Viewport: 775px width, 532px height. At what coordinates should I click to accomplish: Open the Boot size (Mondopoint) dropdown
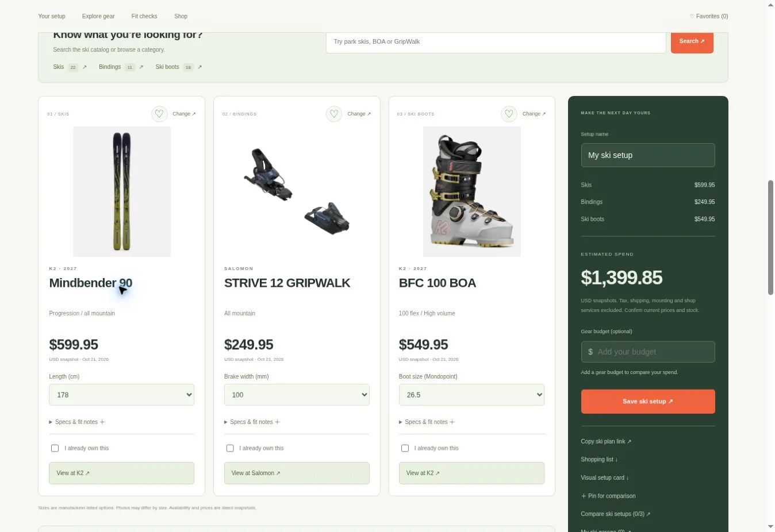tap(471, 395)
